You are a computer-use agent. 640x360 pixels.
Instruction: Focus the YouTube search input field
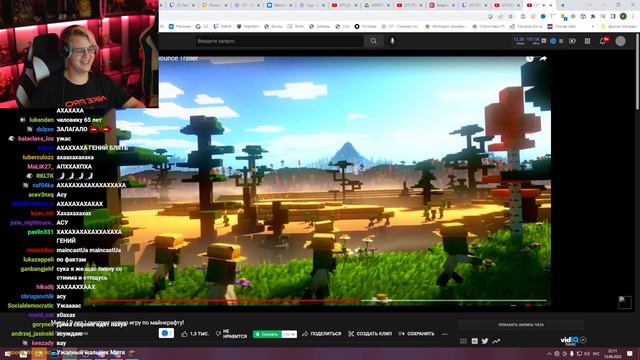[279, 41]
